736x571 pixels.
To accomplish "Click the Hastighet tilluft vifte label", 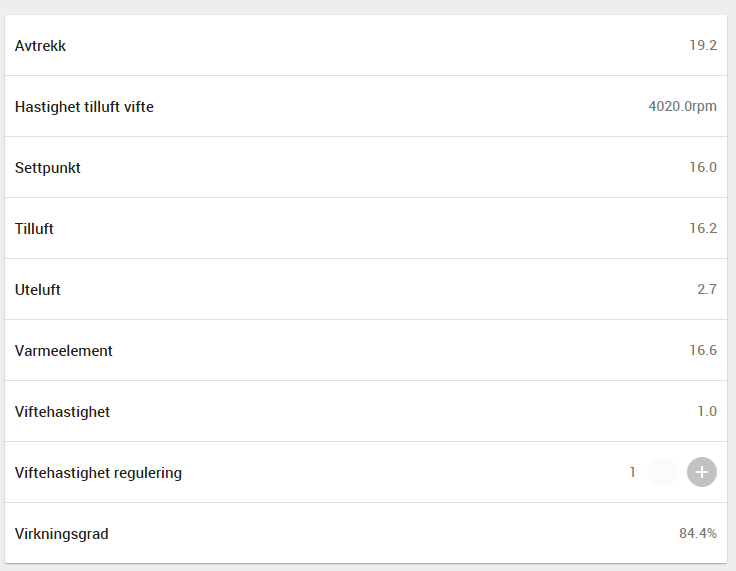I will (84, 107).
